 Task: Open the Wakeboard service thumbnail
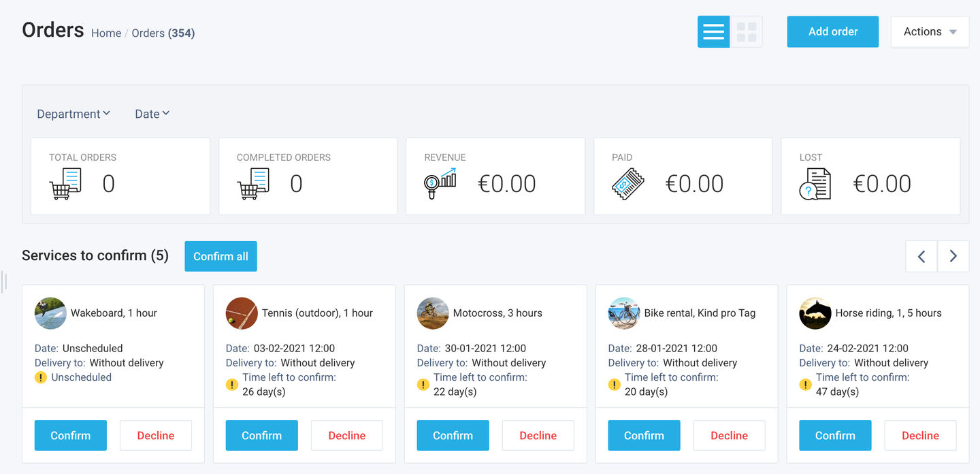click(x=50, y=313)
